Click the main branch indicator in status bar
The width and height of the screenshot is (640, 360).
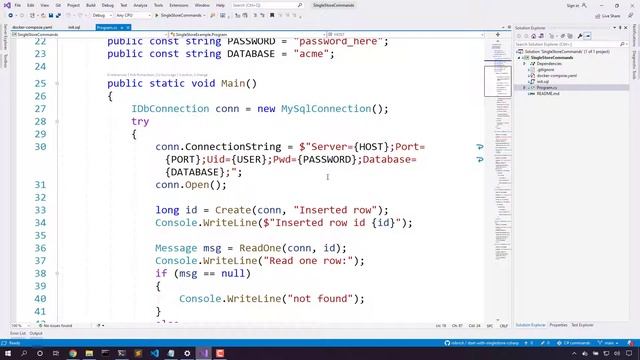point(608,343)
